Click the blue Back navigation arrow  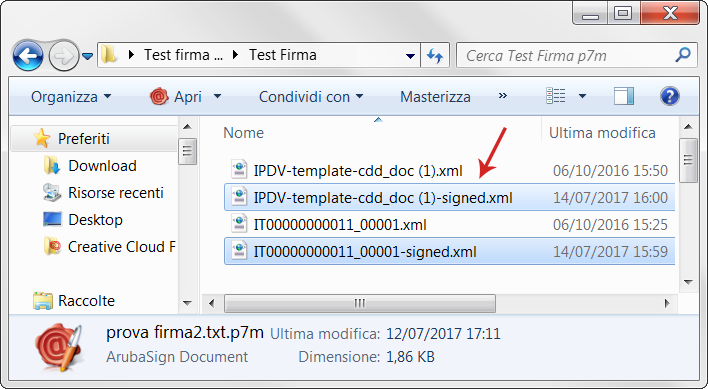28,56
